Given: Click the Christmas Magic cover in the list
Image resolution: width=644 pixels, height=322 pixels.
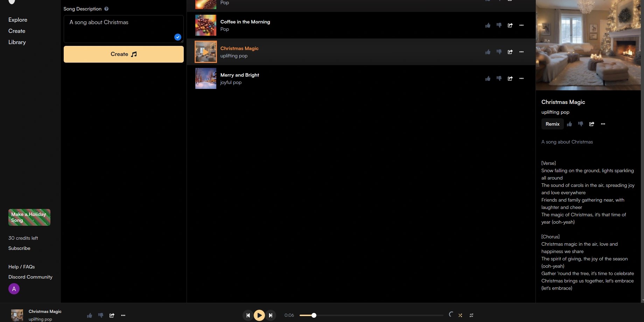Looking at the screenshot, I should [206, 52].
